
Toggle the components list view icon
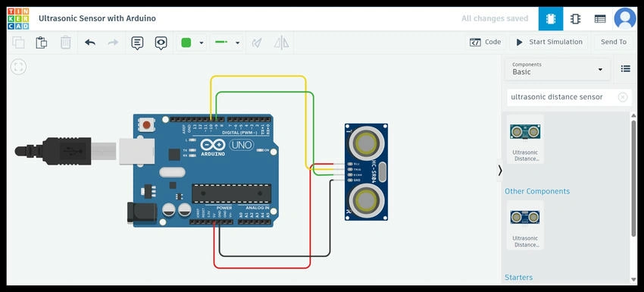[x=626, y=69]
